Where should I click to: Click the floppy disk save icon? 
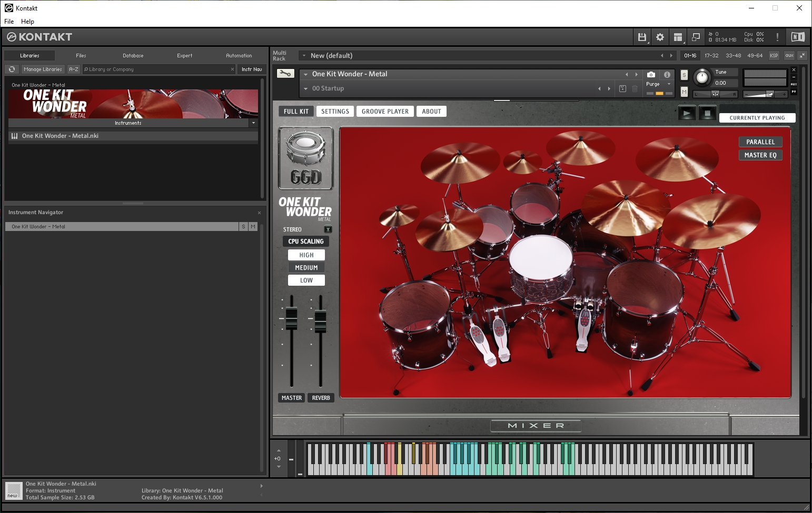(642, 37)
